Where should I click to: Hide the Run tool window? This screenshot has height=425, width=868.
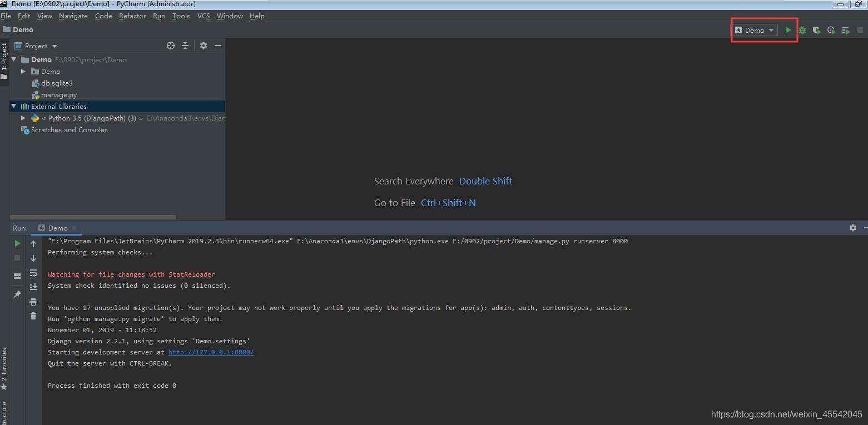tap(866, 228)
